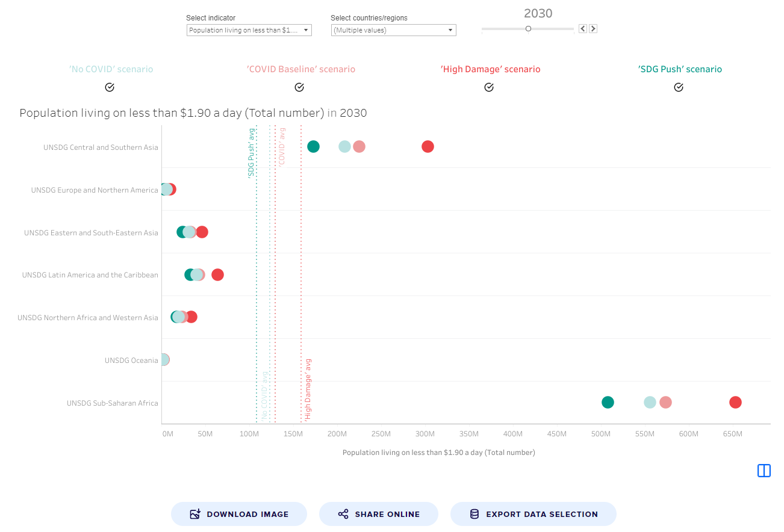Click the left chevron to step the year back
This screenshot has width=784, height=532.
click(582, 28)
